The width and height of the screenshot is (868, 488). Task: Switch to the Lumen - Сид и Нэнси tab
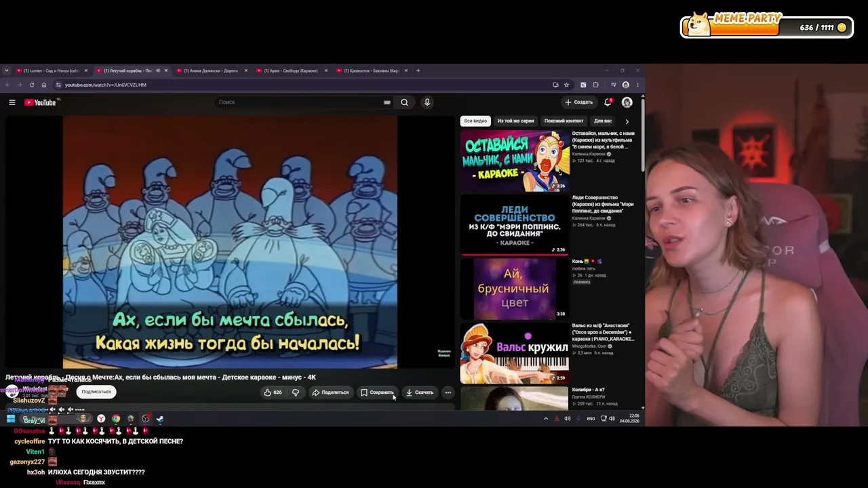(x=52, y=70)
